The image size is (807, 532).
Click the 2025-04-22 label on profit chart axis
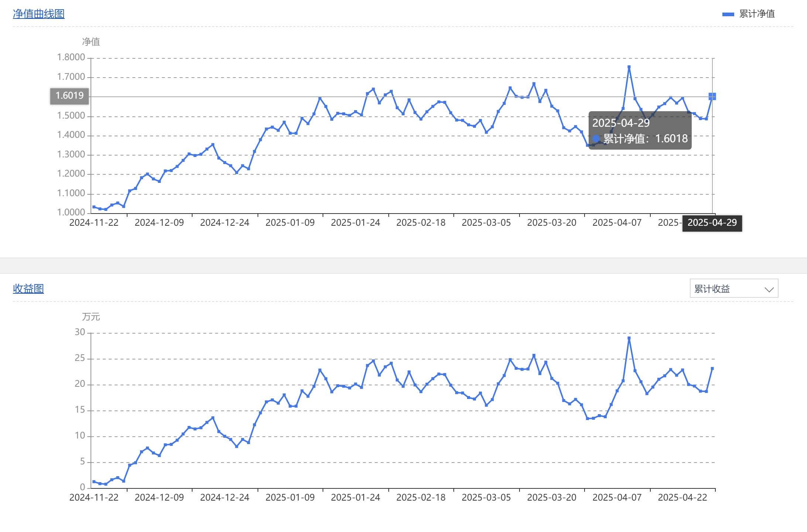tap(682, 498)
